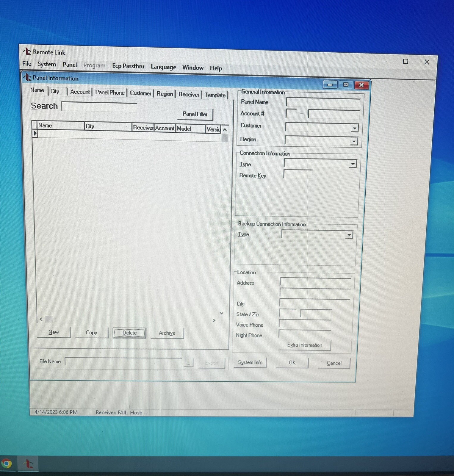The width and height of the screenshot is (454, 476).
Task: Click the Panel Filter button
Action: tap(195, 114)
